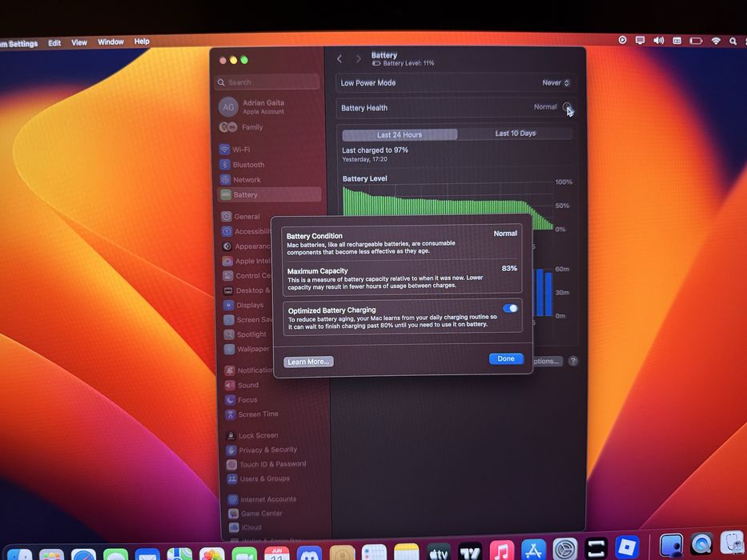
Task: Open Touch ID & Password settings
Action: click(267, 464)
